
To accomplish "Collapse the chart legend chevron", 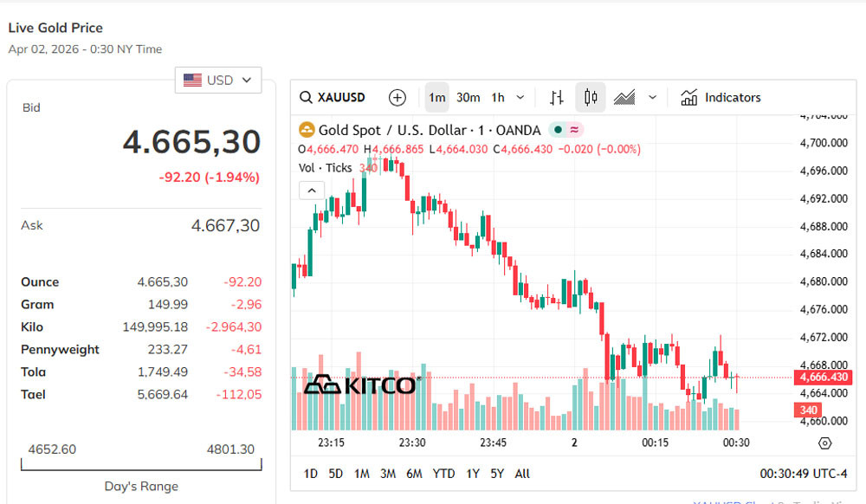I will (311, 190).
